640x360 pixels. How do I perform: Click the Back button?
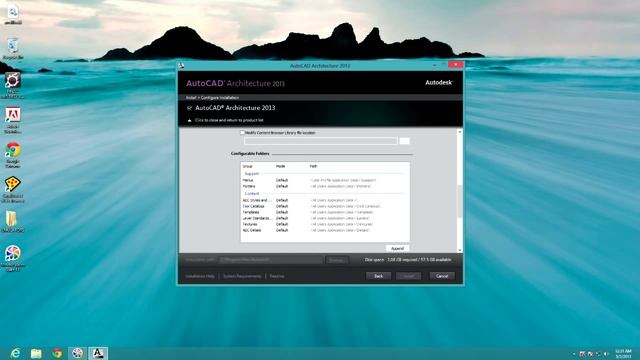tap(378, 276)
